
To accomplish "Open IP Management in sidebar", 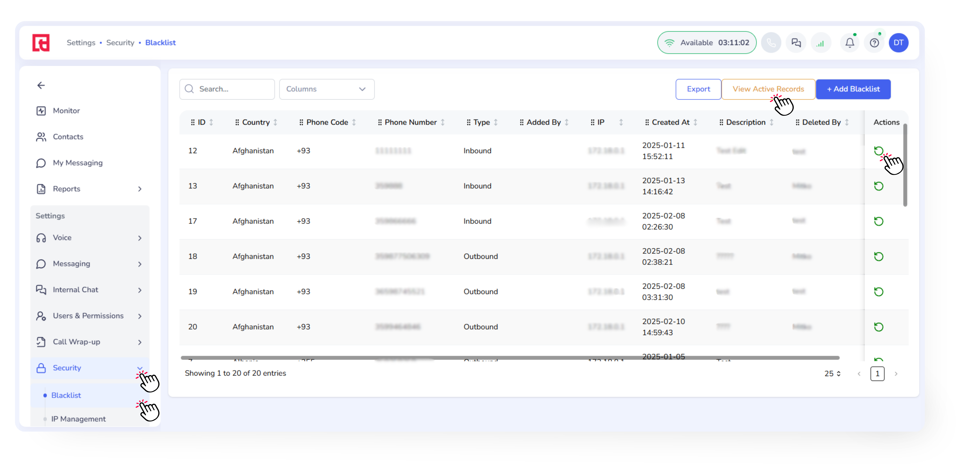I will click(78, 419).
